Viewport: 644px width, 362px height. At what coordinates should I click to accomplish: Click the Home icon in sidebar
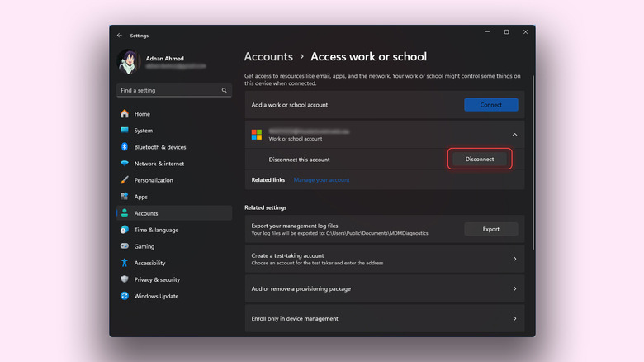125,114
